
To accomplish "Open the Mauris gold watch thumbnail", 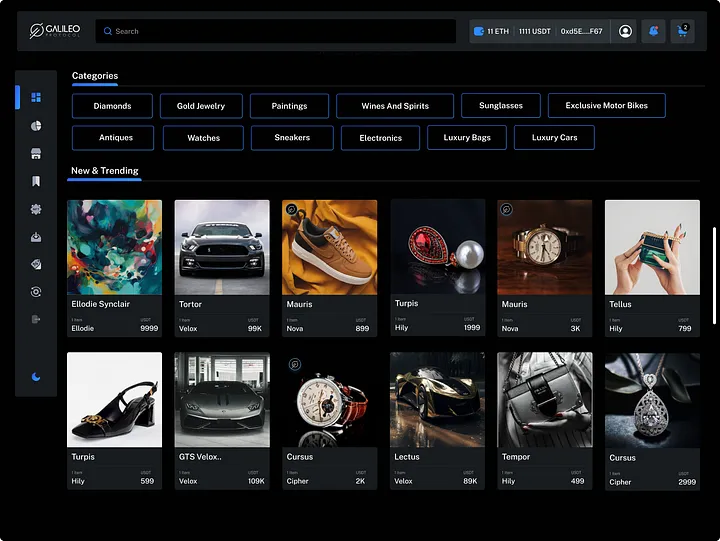I will (x=545, y=247).
